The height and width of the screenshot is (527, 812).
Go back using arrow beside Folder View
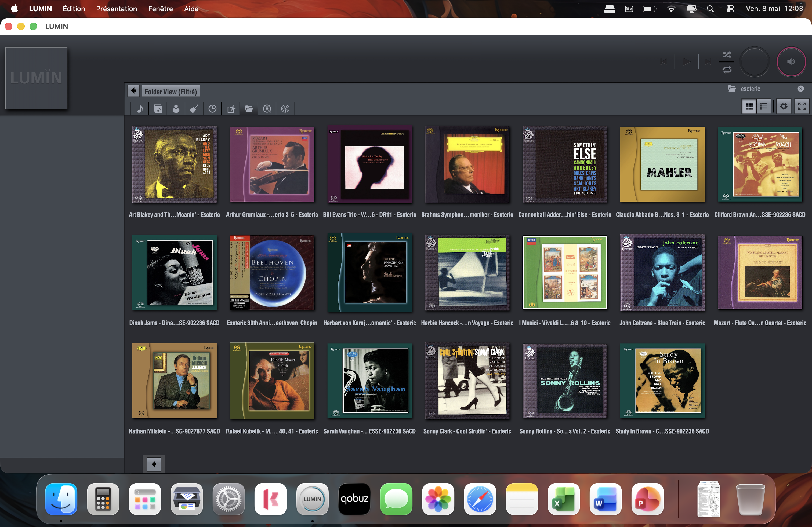tap(133, 91)
